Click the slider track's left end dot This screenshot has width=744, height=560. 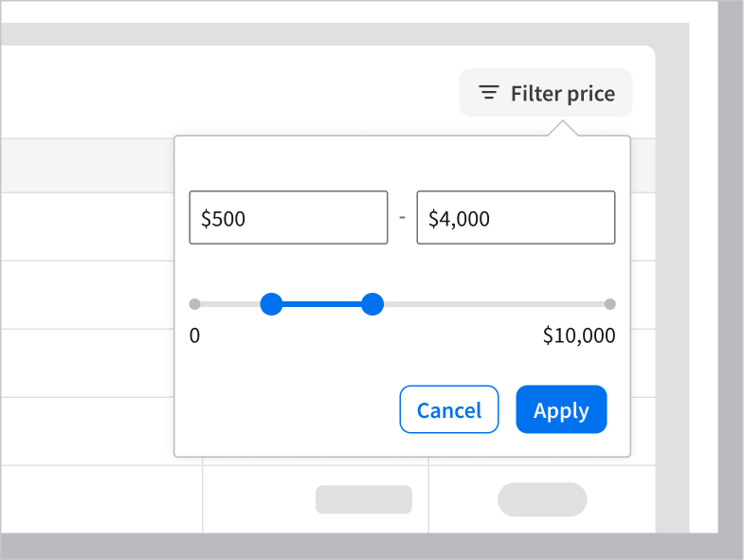tap(194, 304)
